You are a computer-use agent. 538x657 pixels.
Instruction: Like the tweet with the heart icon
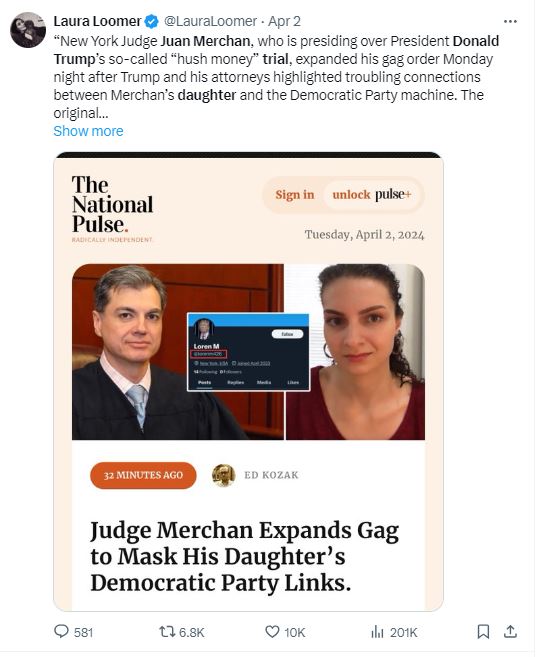(285, 632)
